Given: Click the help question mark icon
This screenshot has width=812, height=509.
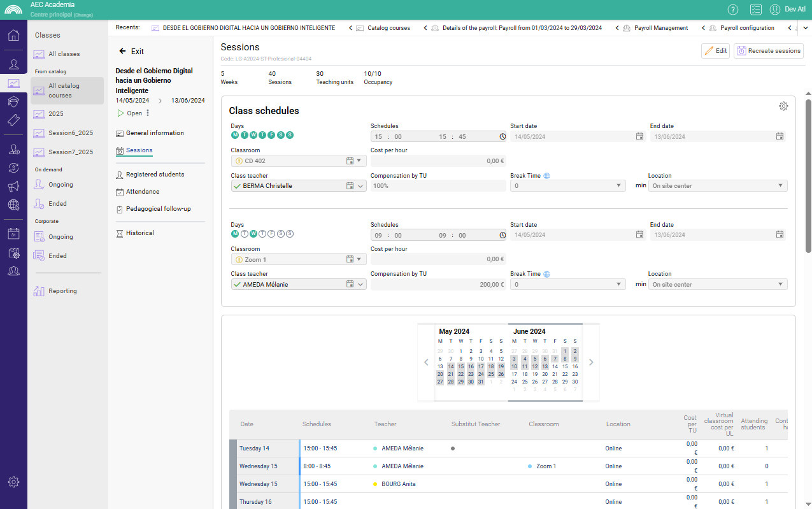Looking at the screenshot, I should click(733, 9).
